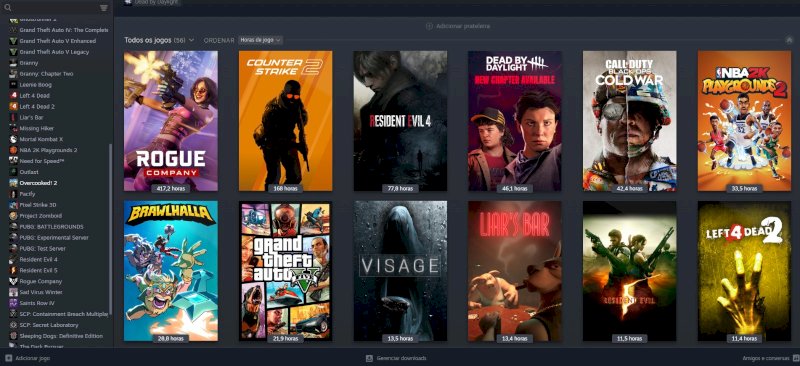Click the Left 4 Dead icon in game list

pyautogui.click(x=13, y=95)
